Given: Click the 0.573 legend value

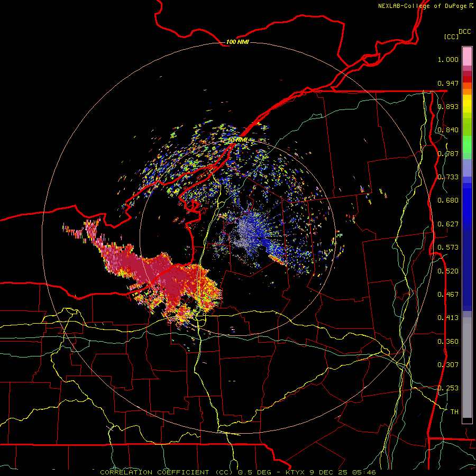Looking at the screenshot, I should click(448, 248).
